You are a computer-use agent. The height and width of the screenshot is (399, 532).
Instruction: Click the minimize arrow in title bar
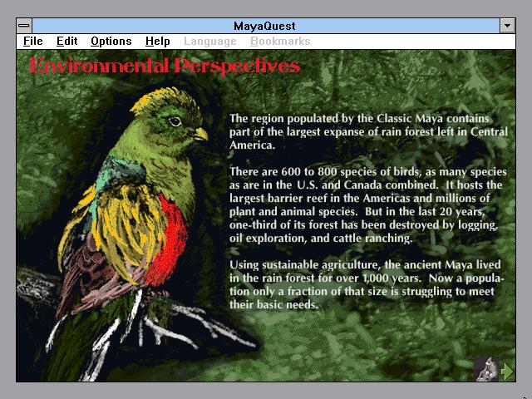[508, 26]
